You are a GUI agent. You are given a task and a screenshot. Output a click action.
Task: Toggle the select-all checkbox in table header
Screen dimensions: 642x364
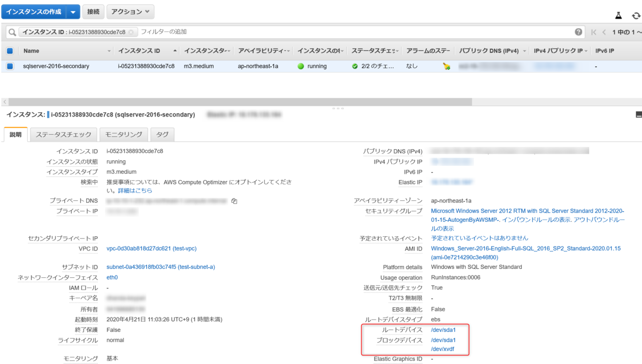(x=10, y=51)
